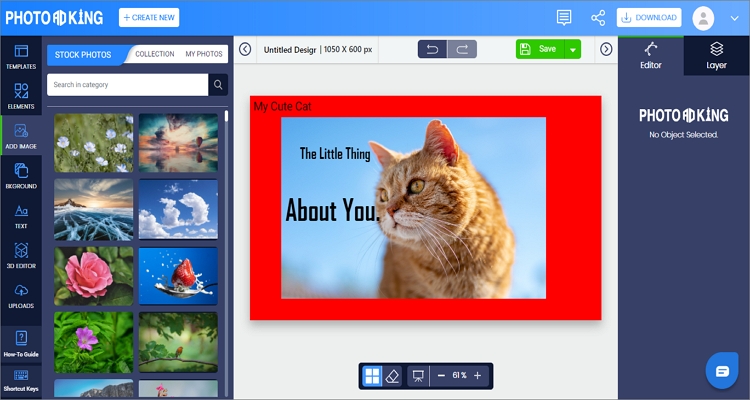Image resolution: width=750 pixels, height=400 pixels.
Task: Zoom in with the plus button
Action: point(477,376)
